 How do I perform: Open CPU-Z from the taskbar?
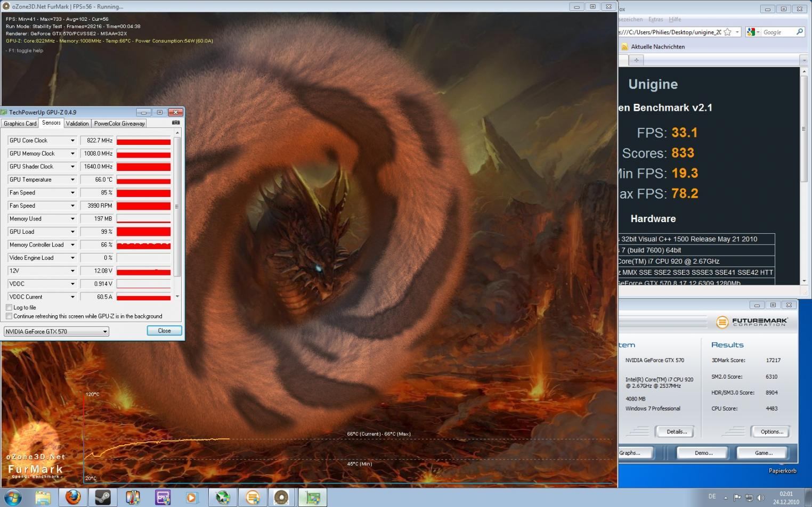(163, 497)
